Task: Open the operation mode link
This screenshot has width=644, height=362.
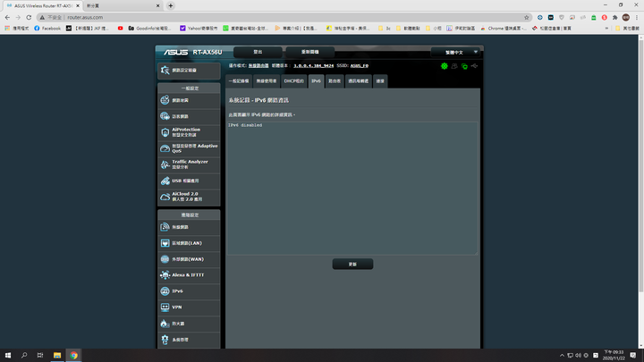Action: (x=258, y=65)
